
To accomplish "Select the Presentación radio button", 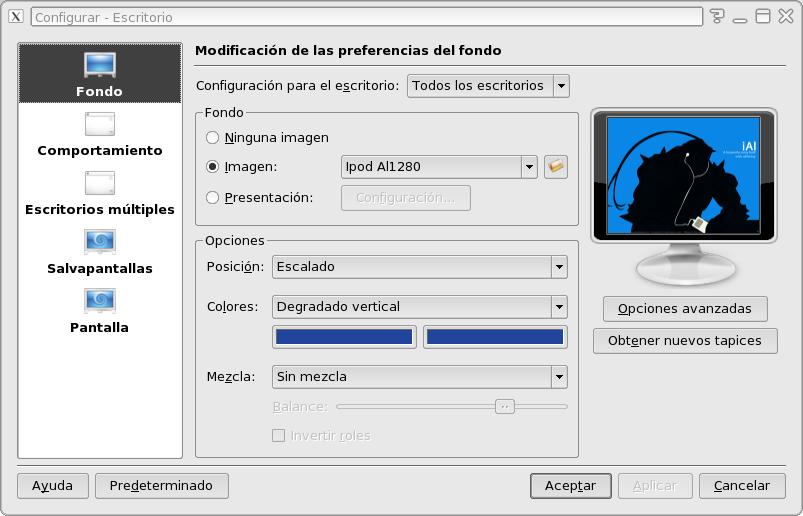I will [212, 198].
